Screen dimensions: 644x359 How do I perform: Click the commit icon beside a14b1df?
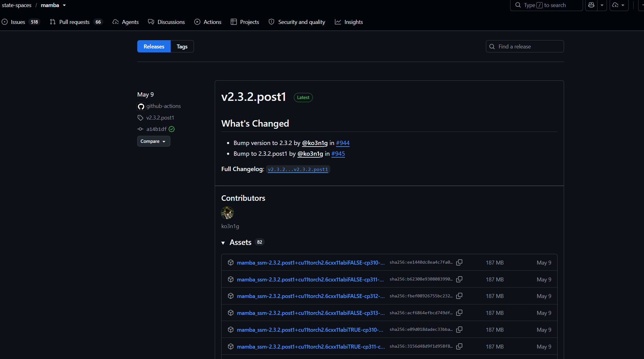140,129
